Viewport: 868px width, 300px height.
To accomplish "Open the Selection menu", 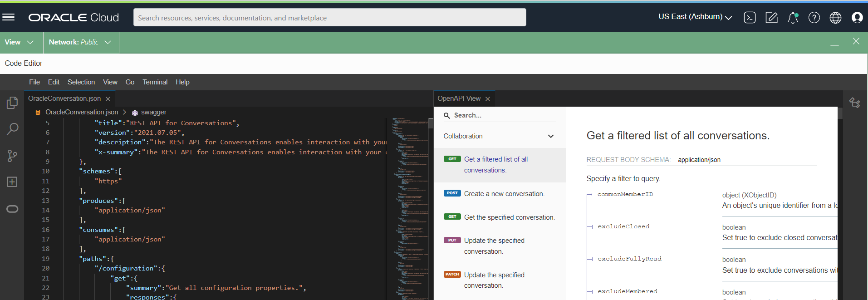I will 81,82.
